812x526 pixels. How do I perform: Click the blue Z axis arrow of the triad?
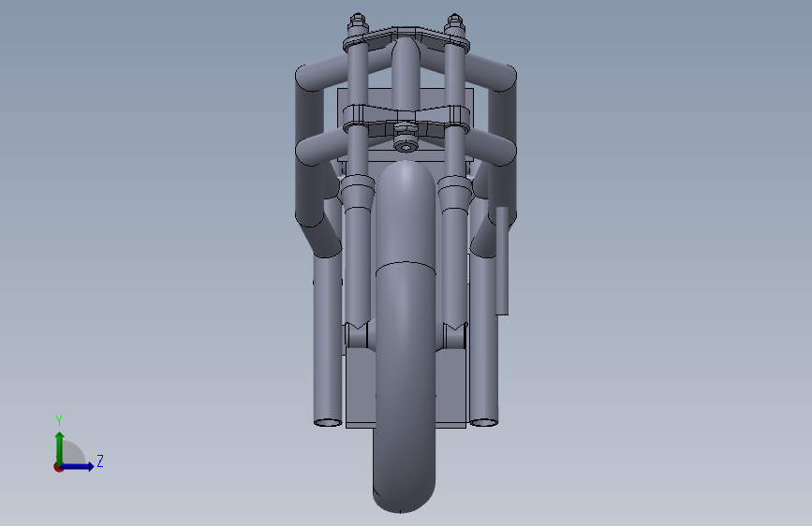(x=78, y=466)
